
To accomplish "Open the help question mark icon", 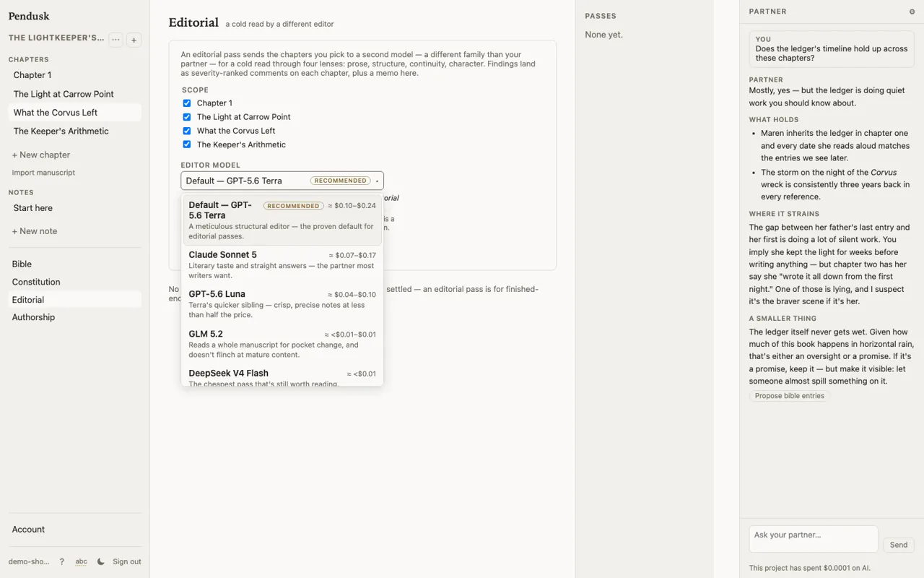I will tap(61, 561).
